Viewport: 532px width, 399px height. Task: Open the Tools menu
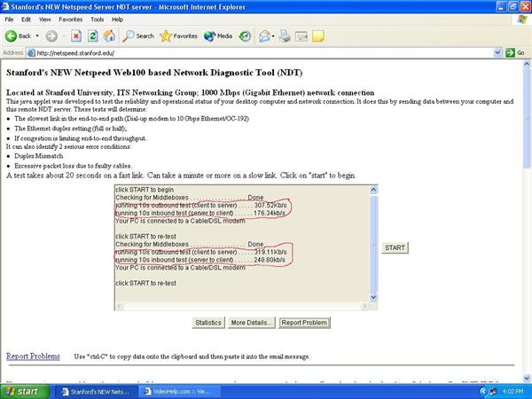tap(97, 20)
